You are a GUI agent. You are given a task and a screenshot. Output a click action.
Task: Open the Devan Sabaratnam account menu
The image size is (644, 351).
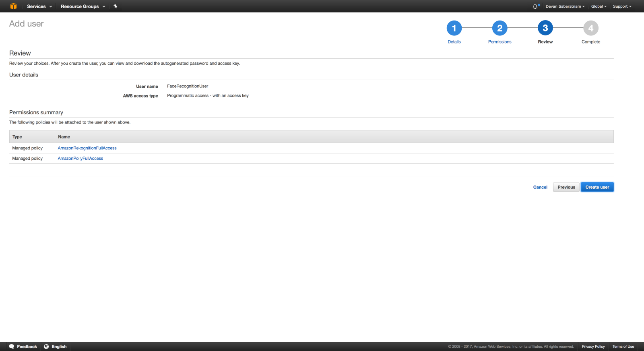point(565,6)
